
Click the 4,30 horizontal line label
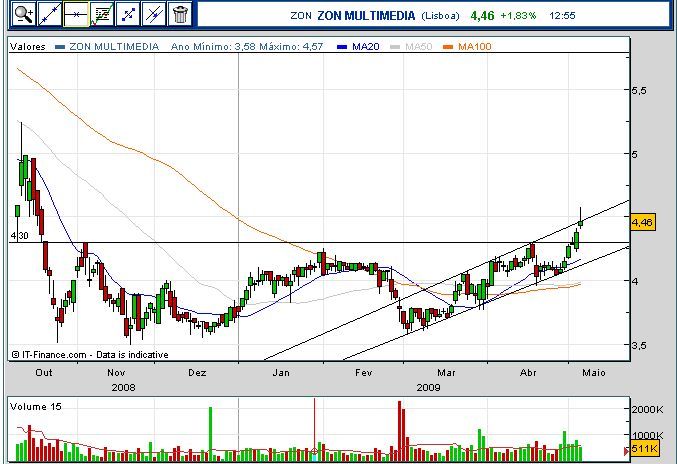coord(19,236)
